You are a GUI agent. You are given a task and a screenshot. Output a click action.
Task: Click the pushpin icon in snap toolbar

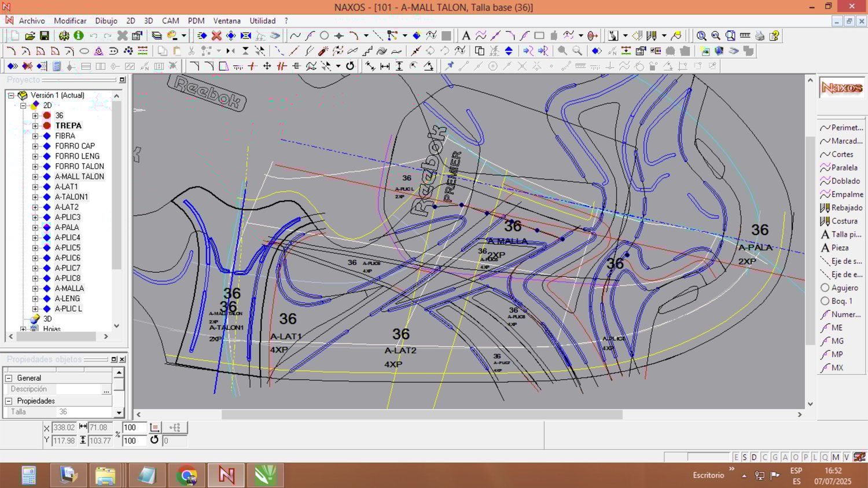[x=449, y=66]
